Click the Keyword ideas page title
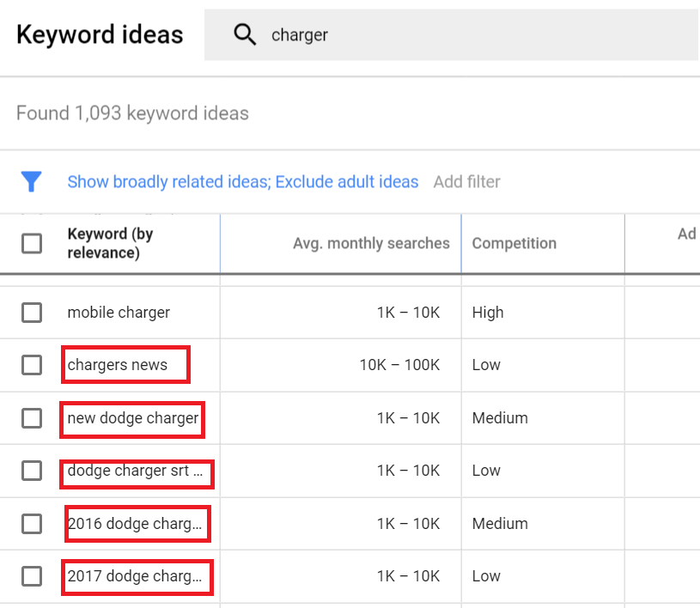Viewport: 700px width, 608px height. (x=100, y=34)
